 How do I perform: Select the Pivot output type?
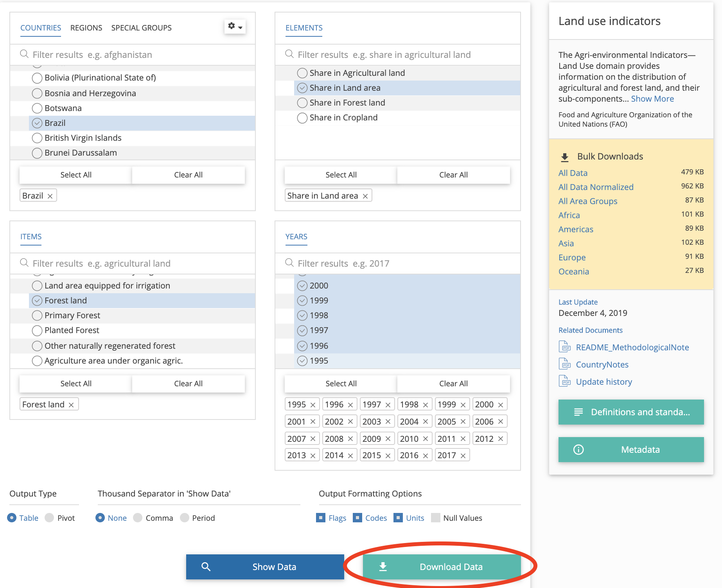(x=50, y=518)
